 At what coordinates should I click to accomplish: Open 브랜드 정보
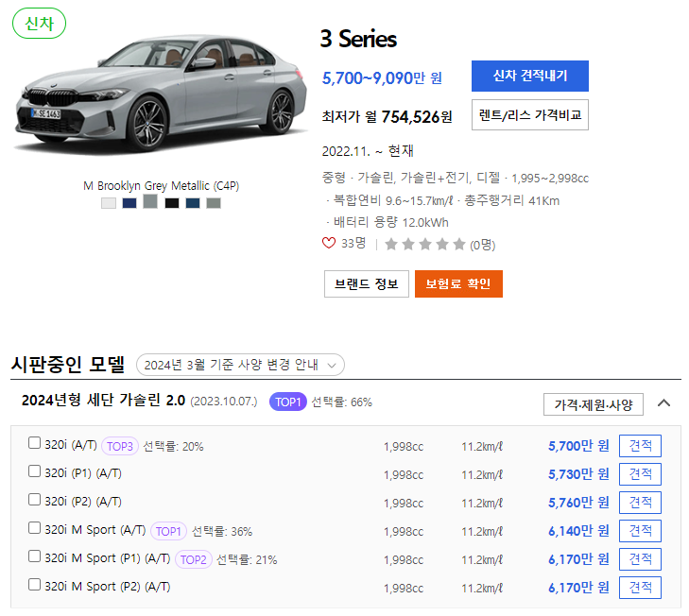(367, 283)
